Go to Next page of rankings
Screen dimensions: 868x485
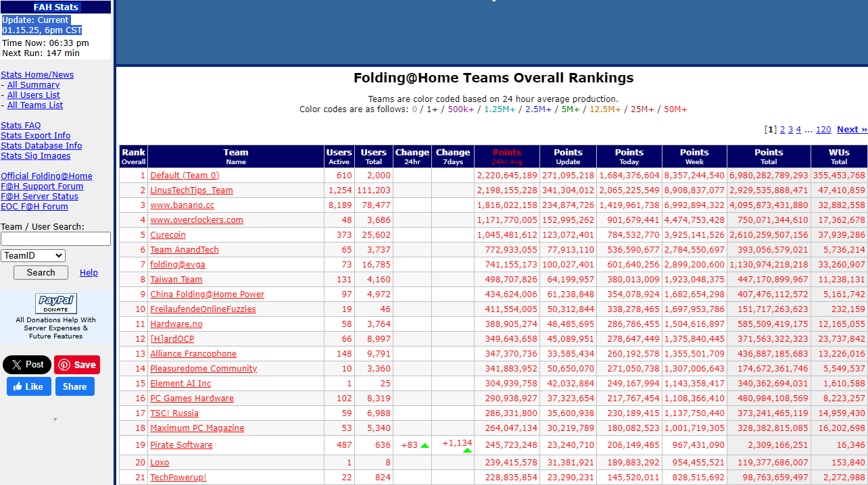[x=851, y=130]
